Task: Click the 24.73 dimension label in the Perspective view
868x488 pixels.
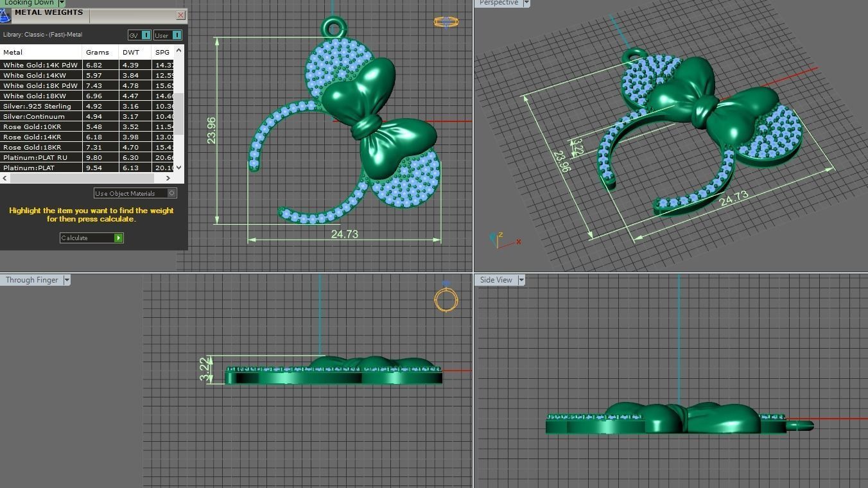Action: [734, 198]
